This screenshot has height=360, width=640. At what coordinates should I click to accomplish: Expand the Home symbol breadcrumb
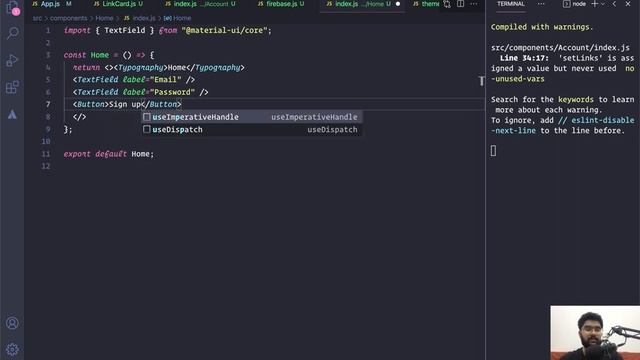click(178, 18)
